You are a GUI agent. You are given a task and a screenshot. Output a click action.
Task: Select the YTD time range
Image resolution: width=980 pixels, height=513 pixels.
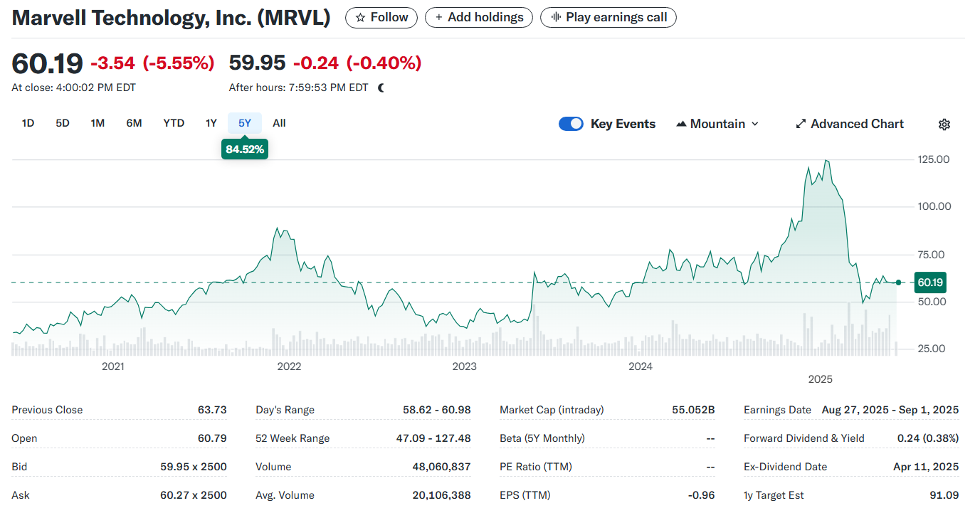click(x=174, y=123)
